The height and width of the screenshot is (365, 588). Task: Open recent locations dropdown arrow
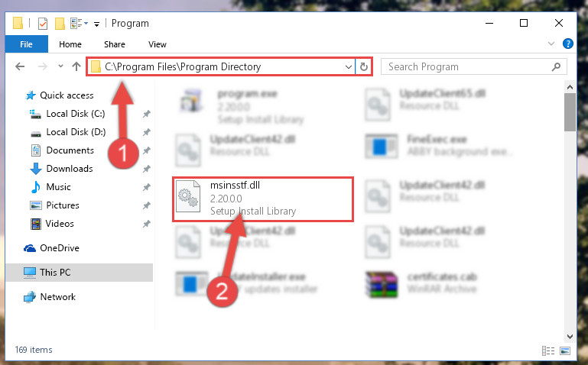pyautogui.click(x=60, y=66)
